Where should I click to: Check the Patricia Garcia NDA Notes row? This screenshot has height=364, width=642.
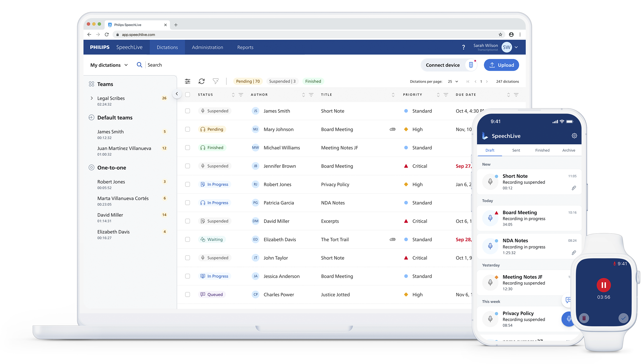(x=188, y=203)
